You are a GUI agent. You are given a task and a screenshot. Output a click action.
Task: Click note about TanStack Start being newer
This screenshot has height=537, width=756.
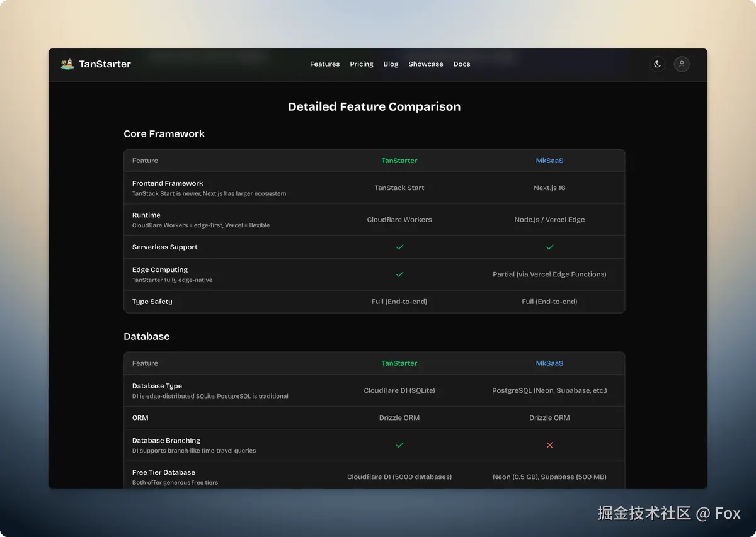point(209,193)
